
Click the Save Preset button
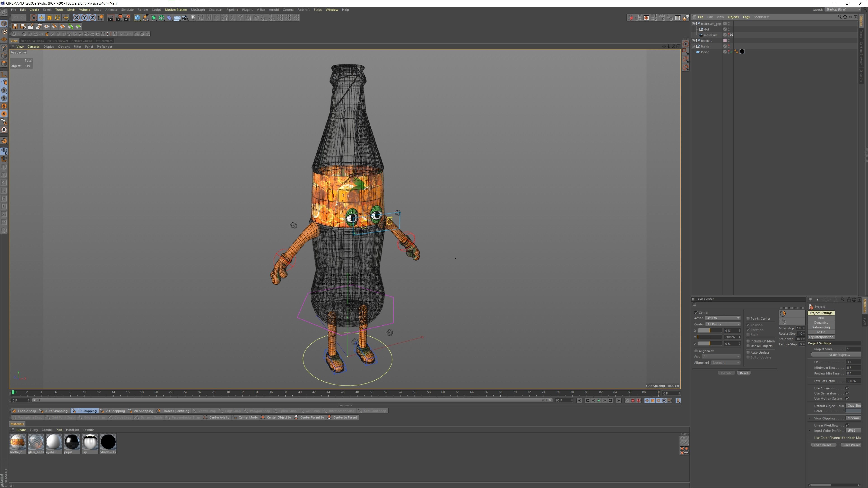pyautogui.click(x=851, y=445)
